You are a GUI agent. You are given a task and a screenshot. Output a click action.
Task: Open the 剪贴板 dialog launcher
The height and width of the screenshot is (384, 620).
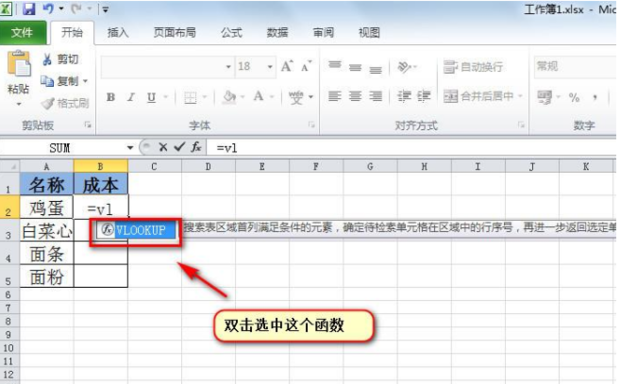88,125
